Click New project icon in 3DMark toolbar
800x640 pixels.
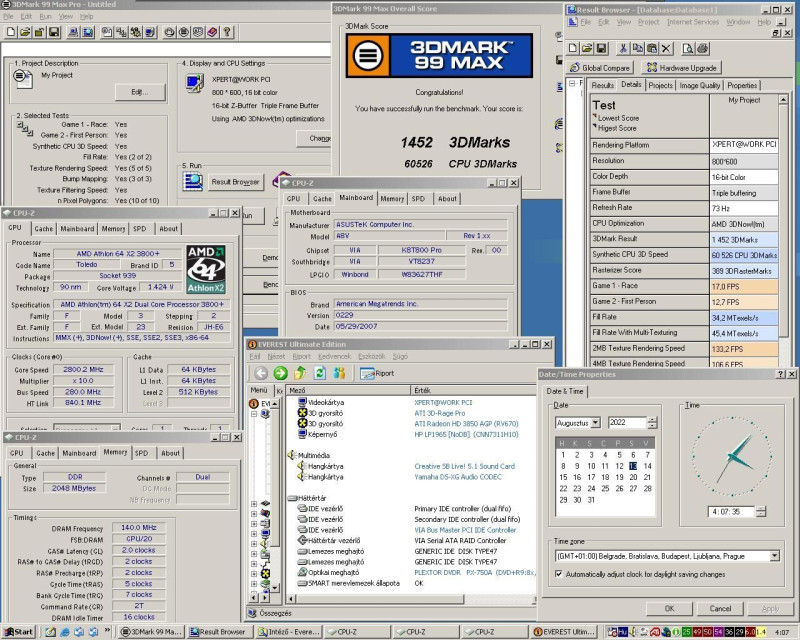(x=11, y=32)
